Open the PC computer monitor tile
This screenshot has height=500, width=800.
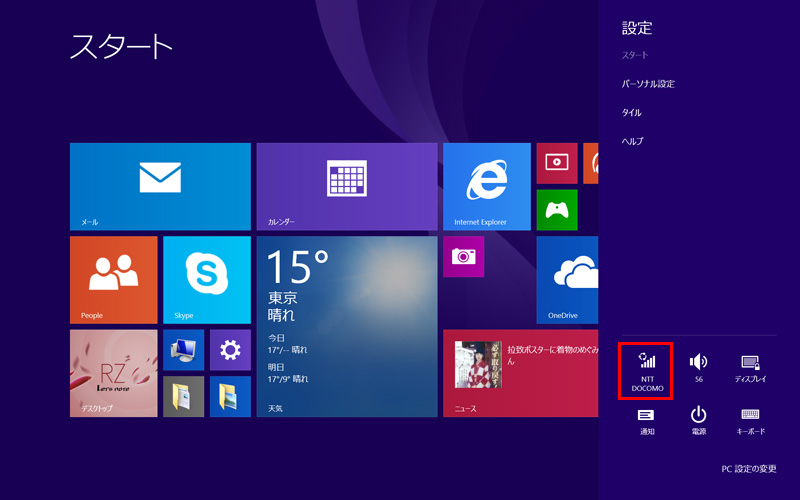point(183,350)
